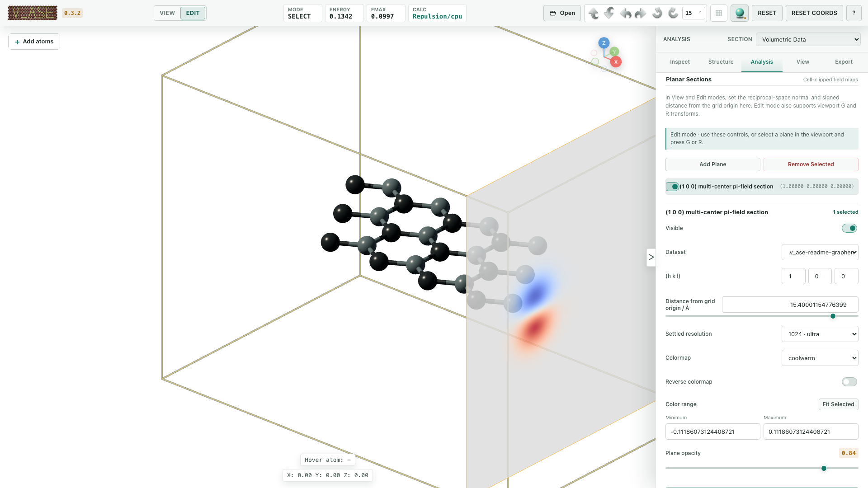Click the h index input field
Viewport: 868px width, 488px height.
click(x=793, y=276)
